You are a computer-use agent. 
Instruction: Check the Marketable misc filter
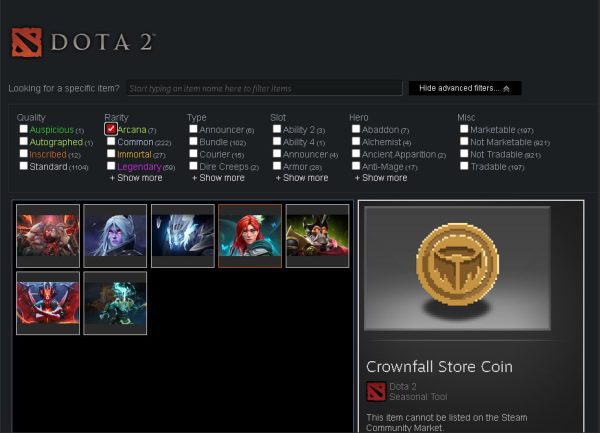464,129
